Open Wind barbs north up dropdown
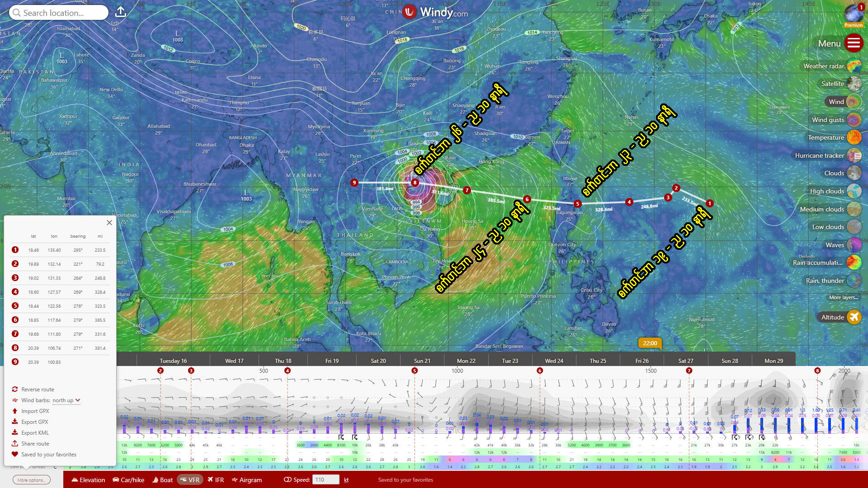This screenshot has height=488, width=868. pyautogui.click(x=66, y=400)
